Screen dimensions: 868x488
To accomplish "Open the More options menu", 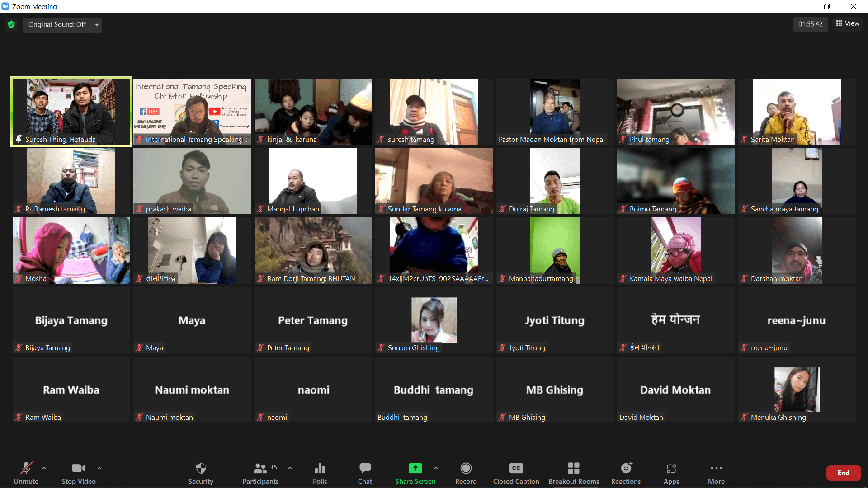I will pos(716,468).
